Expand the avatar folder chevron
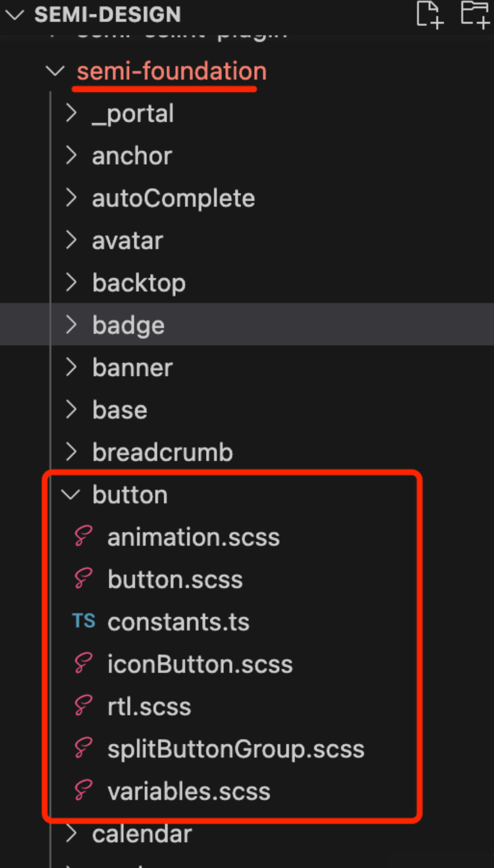 click(x=71, y=241)
